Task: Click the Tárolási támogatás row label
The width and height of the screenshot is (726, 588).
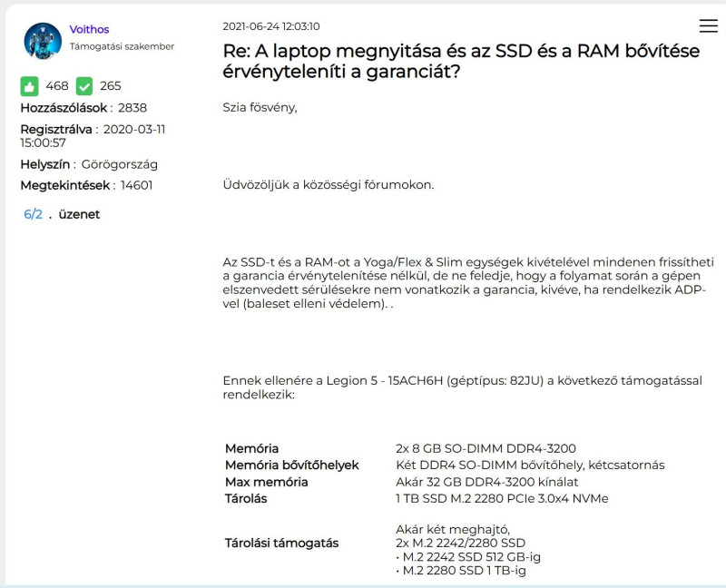Action: pyautogui.click(x=281, y=544)
